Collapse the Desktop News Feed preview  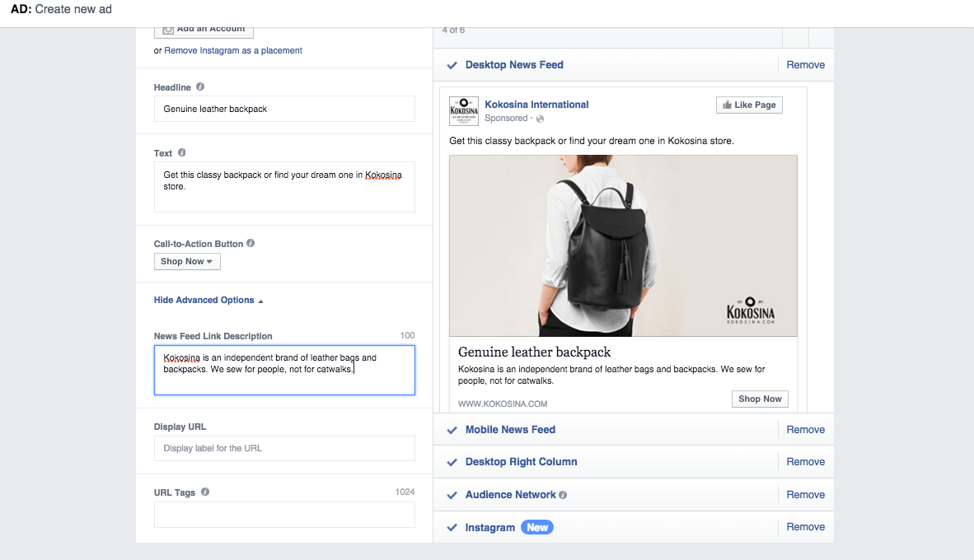click(x=514, y=64)
